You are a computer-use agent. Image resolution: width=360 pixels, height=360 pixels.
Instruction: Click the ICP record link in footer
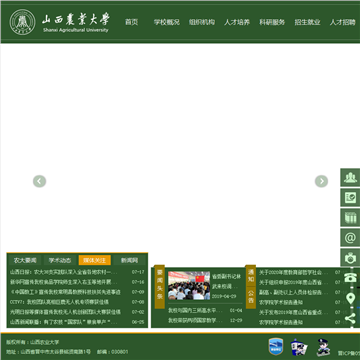tap(349, 353)
